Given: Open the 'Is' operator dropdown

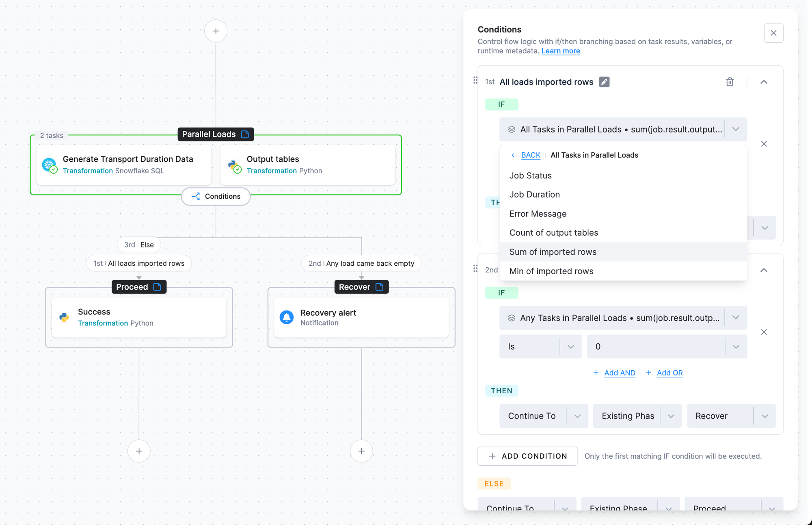Looking at the screenshot, I should pyautogui.click(x=540, y=347).
